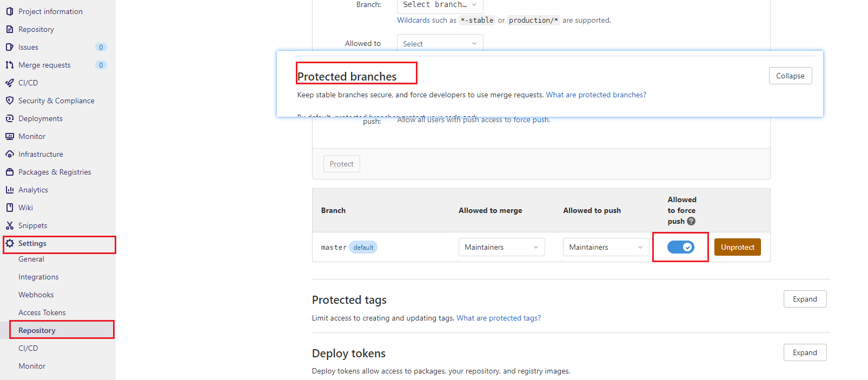868x380 pixels.
Task: Click the Unprotect button for master
Action: click(x=737, y=247)
